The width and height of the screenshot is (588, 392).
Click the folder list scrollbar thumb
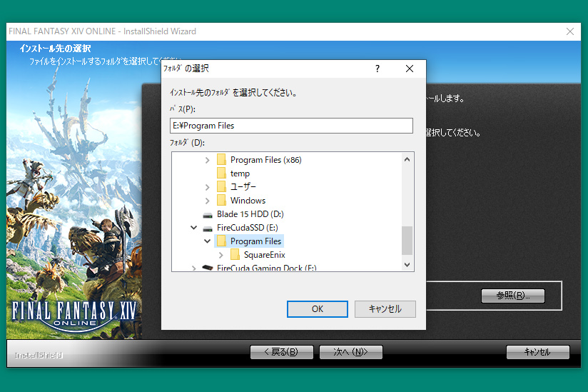(407, 240)
